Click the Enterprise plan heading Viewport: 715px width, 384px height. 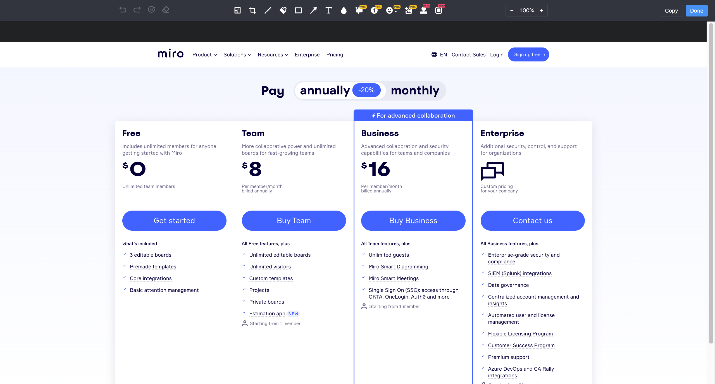[x=502, y=133]
